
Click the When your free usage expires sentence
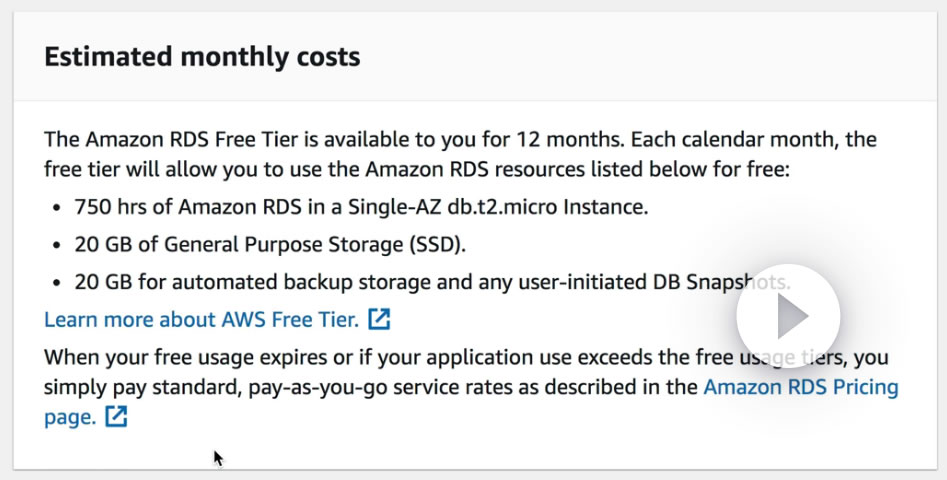click(x=180, y=357)
